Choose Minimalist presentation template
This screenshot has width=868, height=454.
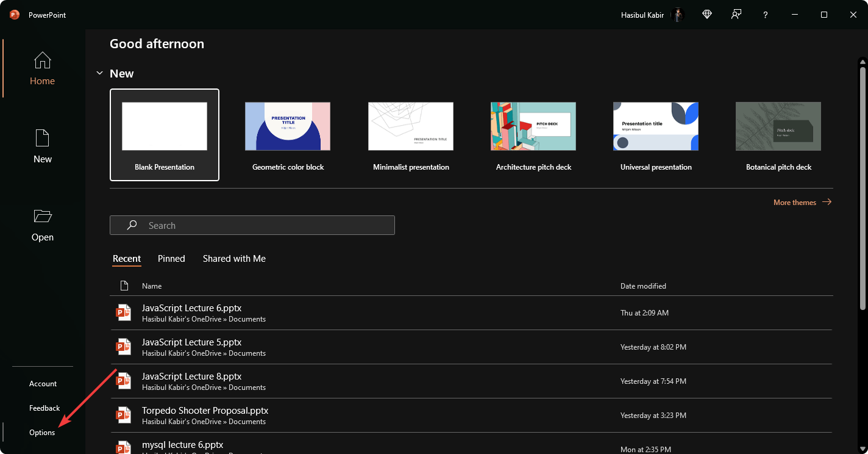coord(411,135)
